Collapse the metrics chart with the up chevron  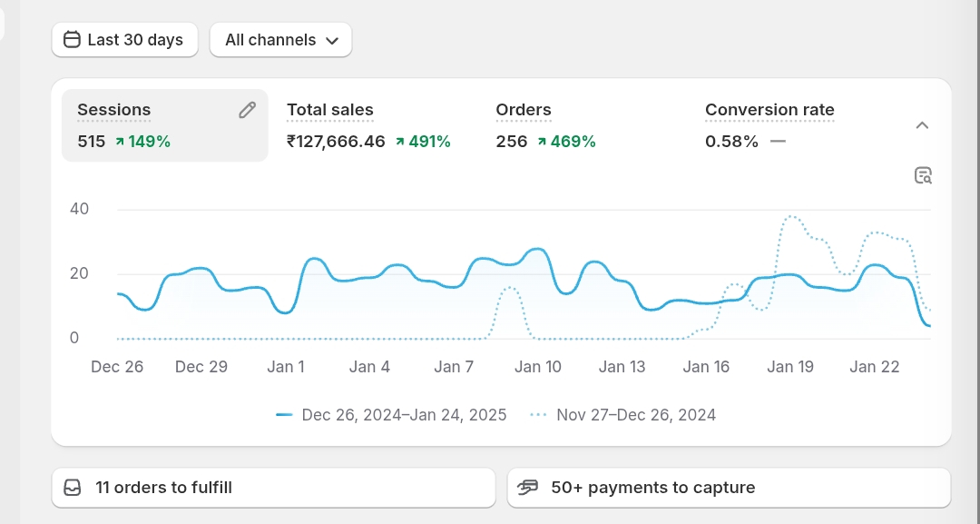click(x=922, y=125)
